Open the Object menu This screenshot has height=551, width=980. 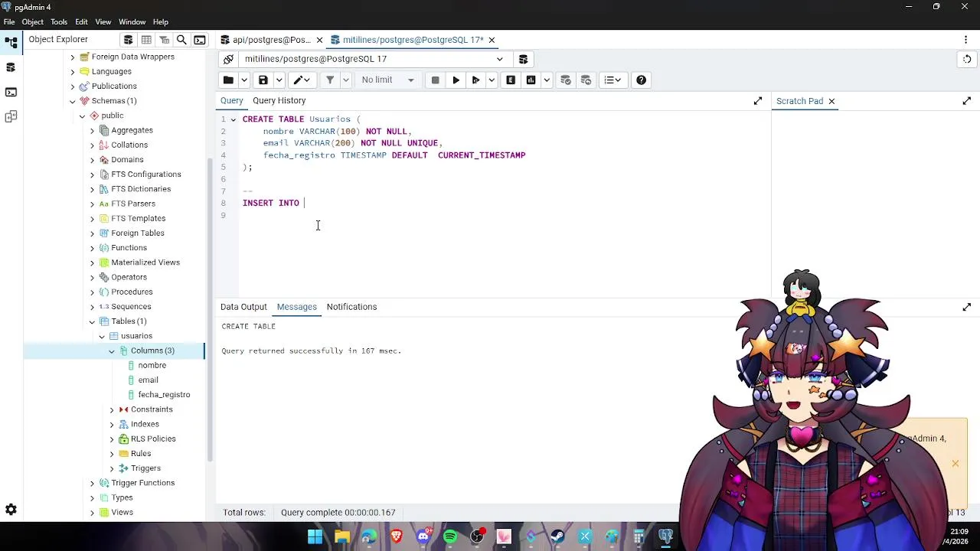tap(33, 22)
